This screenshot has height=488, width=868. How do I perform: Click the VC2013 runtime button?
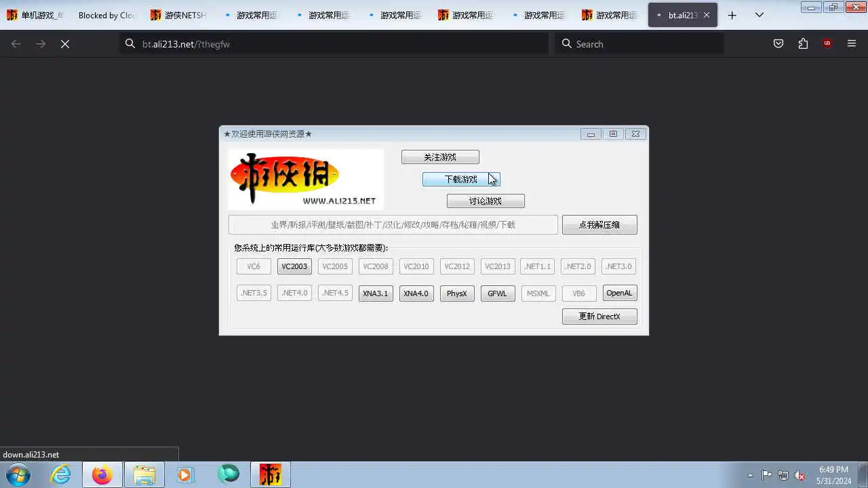click(498, 266)
